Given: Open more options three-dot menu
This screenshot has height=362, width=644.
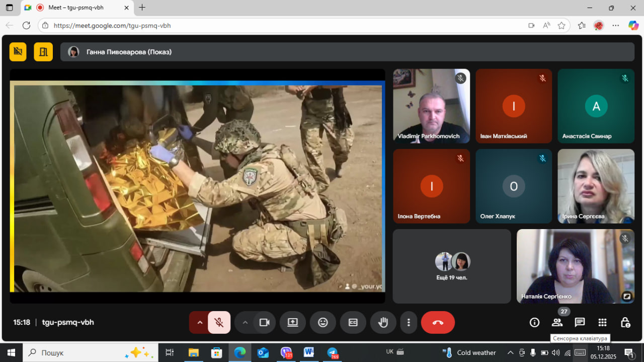Looking at the screenshot, I should [x=409, y=322].
